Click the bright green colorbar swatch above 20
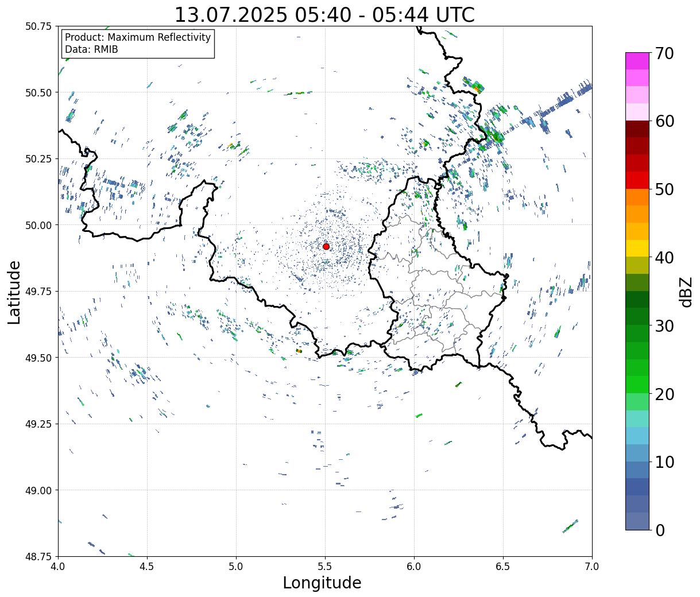 (x=637, y=385)
